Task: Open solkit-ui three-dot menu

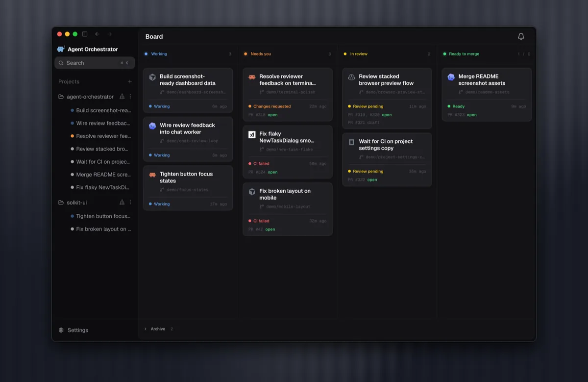Action: pos(130,202)
